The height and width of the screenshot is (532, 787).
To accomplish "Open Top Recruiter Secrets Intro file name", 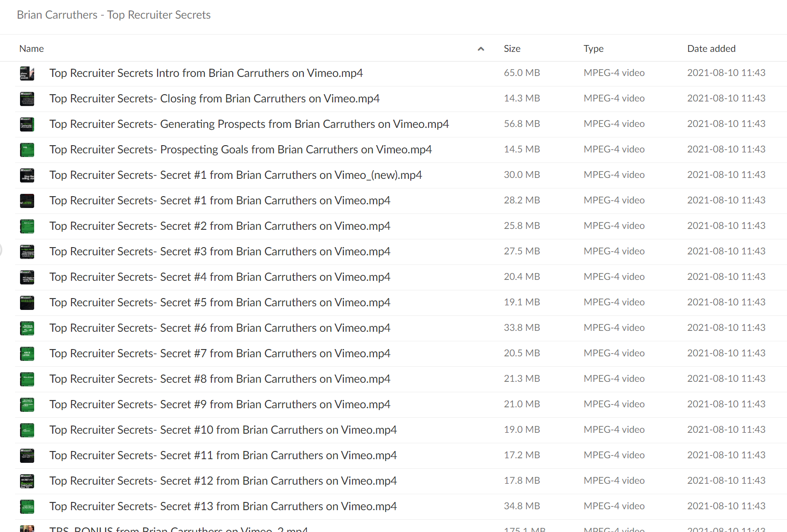I will click(206, 73).
